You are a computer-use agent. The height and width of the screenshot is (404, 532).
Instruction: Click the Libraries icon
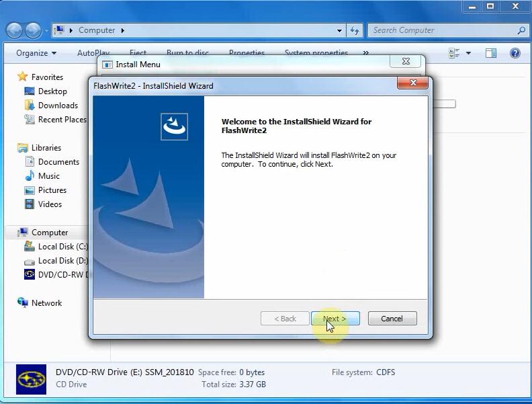pos(22,148)
